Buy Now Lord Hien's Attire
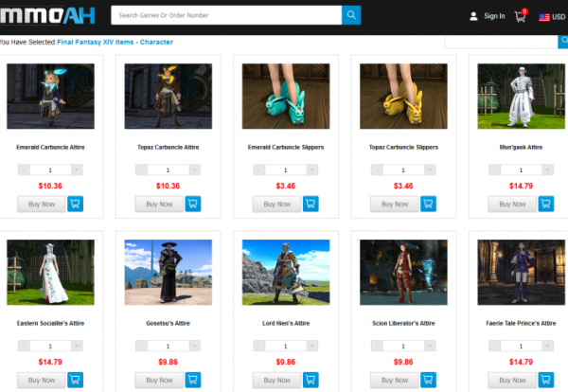 [x=277, y=380]
